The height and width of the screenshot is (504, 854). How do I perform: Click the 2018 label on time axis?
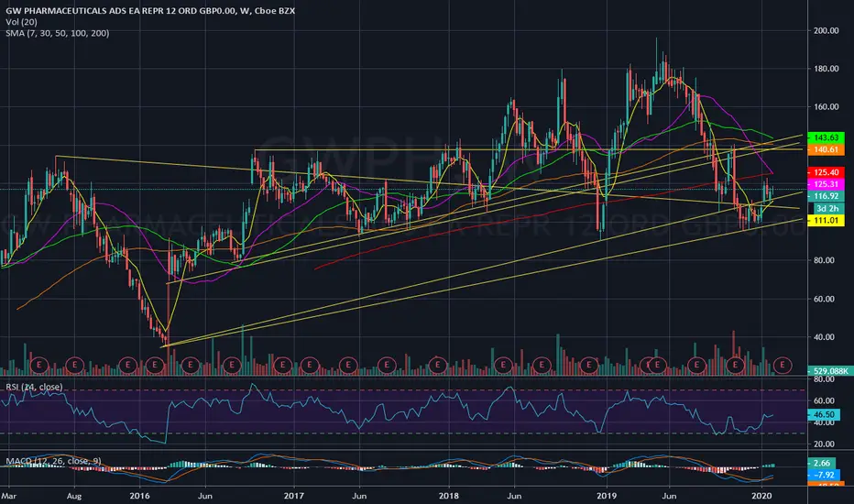pos(449,496)
